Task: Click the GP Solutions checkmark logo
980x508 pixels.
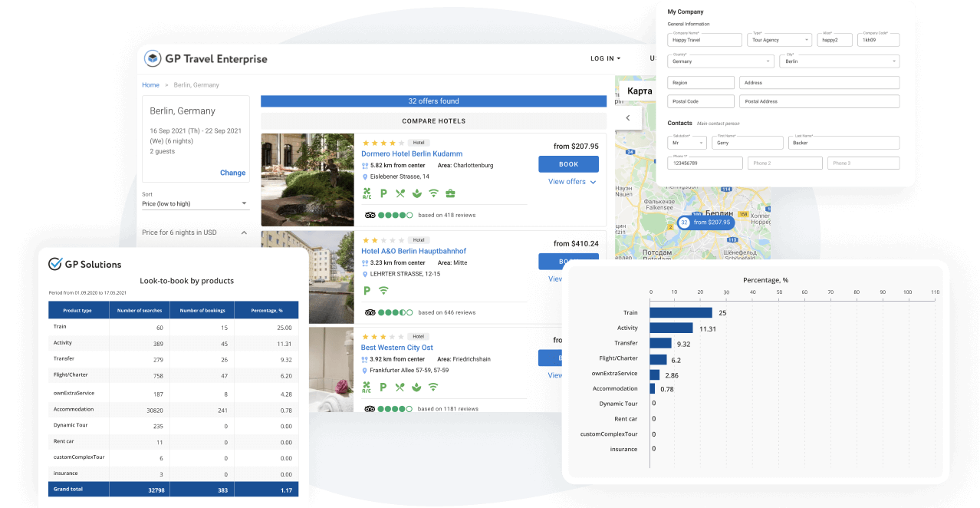Action: (x=55, y=264)
